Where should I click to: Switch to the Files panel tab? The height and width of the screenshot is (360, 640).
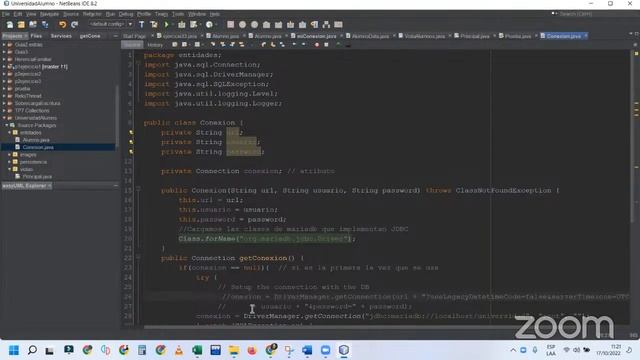click(36, 36)
